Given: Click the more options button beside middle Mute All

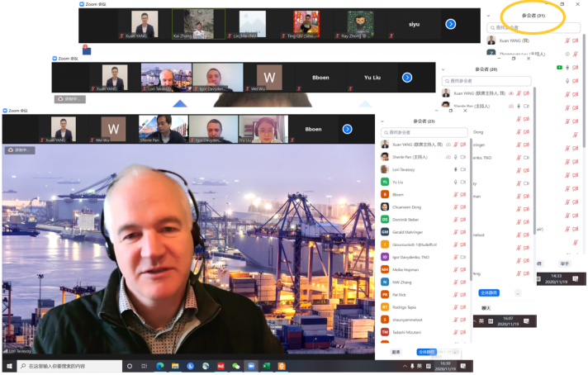Looking at the screenshot, I should pos(518,292).
